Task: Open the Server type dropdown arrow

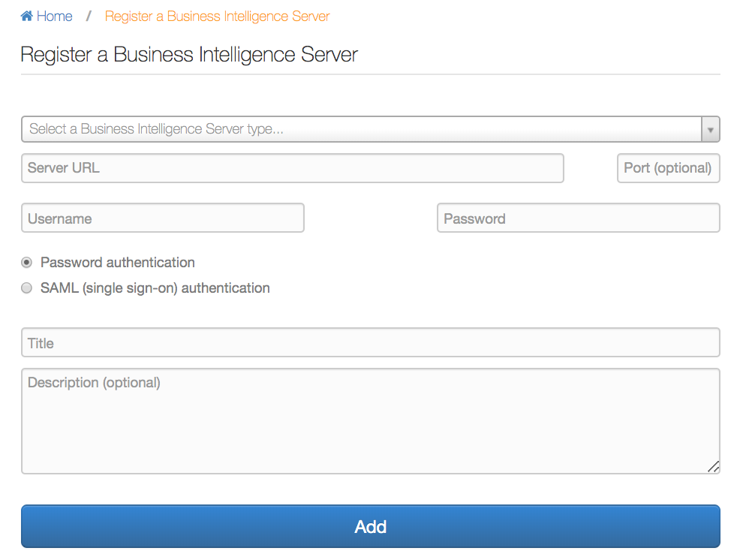Action: [x=710, y=129]
